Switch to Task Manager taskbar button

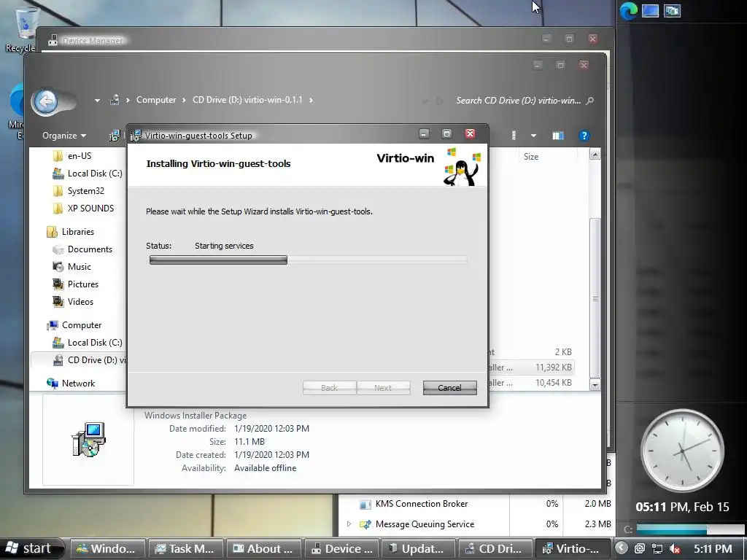186,548
